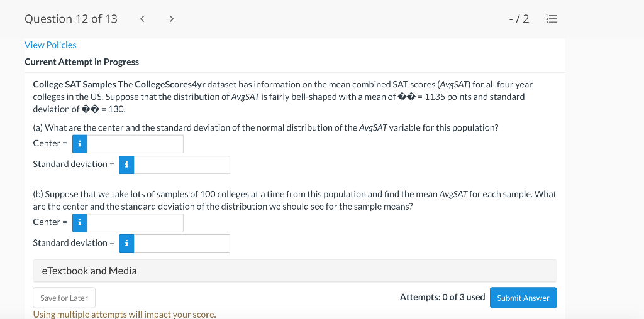Click the -/2 score indicator

tap(519, 19)
